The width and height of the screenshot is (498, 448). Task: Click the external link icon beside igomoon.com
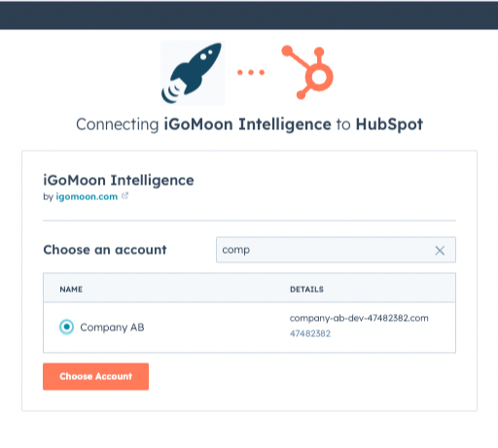tap(124, 195)
